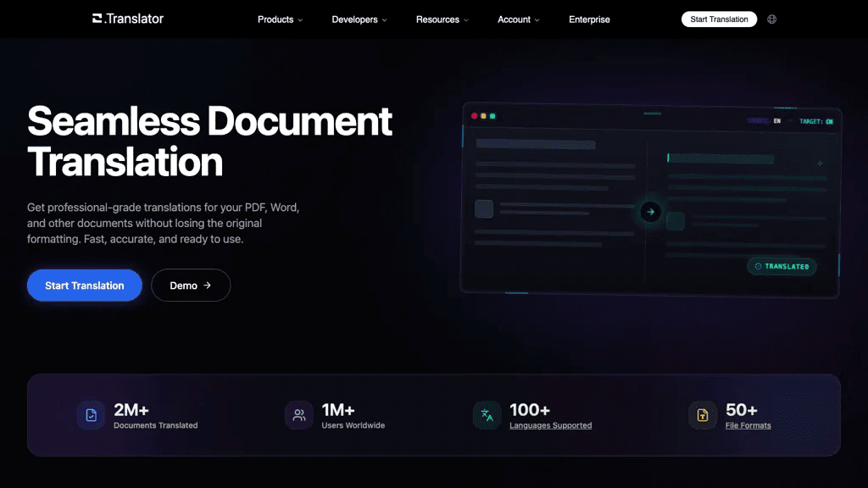Click the File Formats document icon
Image resolution: width=868 pixels, height=488 pixels.
click(x=703, y=415)
